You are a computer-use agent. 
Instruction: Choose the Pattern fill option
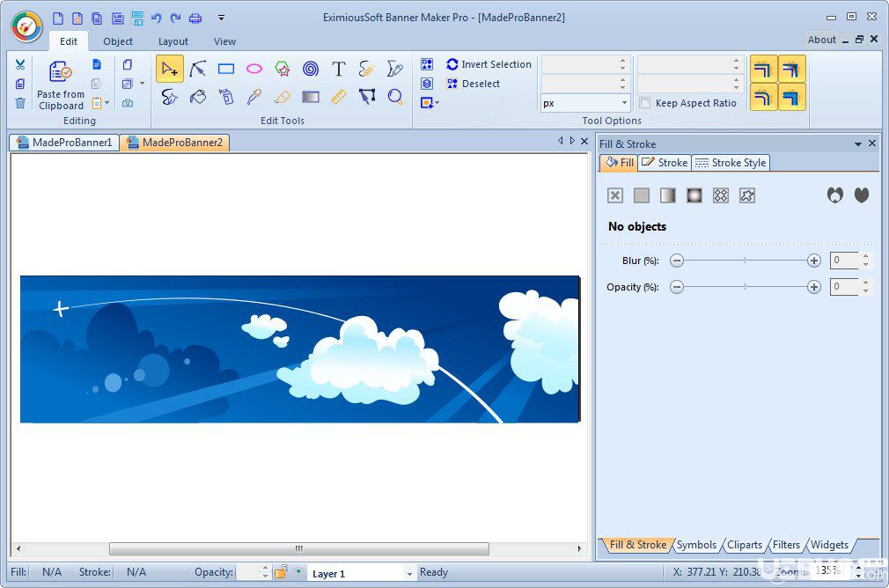point(721,195)
